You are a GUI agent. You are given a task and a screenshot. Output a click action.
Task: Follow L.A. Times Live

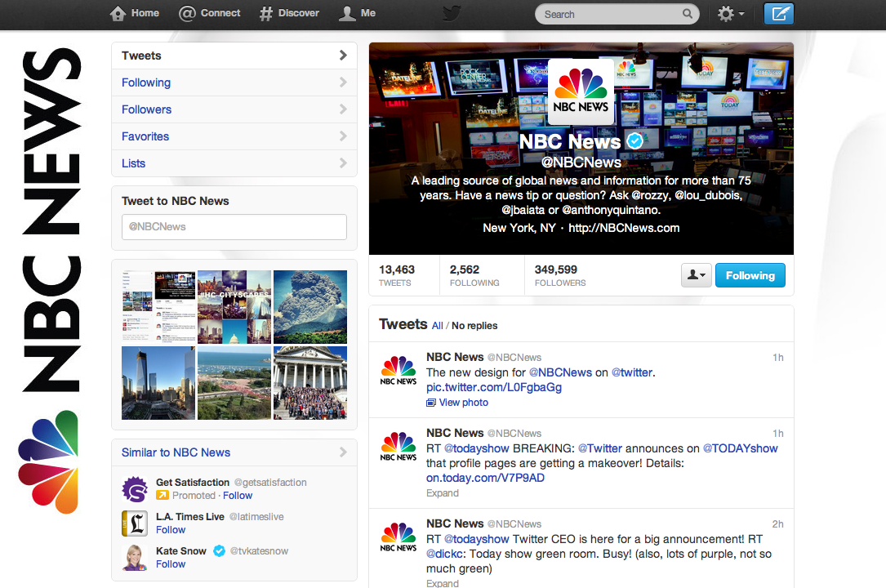(171, 530)
